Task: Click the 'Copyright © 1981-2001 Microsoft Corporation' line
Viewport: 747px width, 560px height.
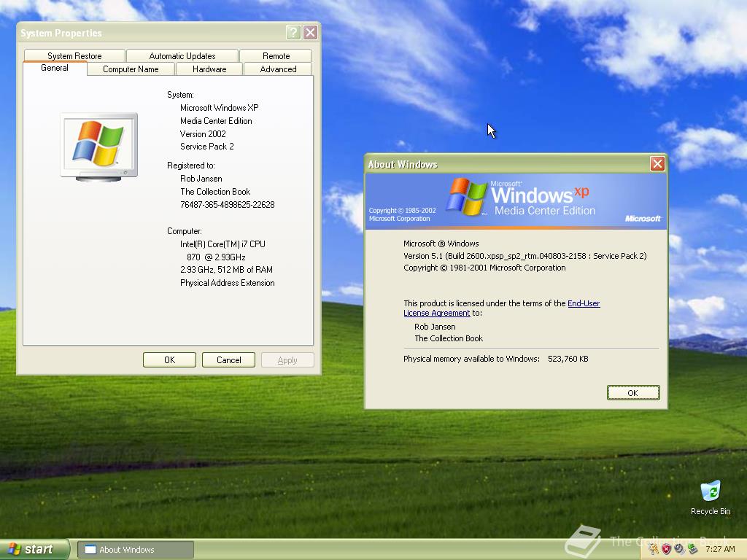Action: coord(484,268)
